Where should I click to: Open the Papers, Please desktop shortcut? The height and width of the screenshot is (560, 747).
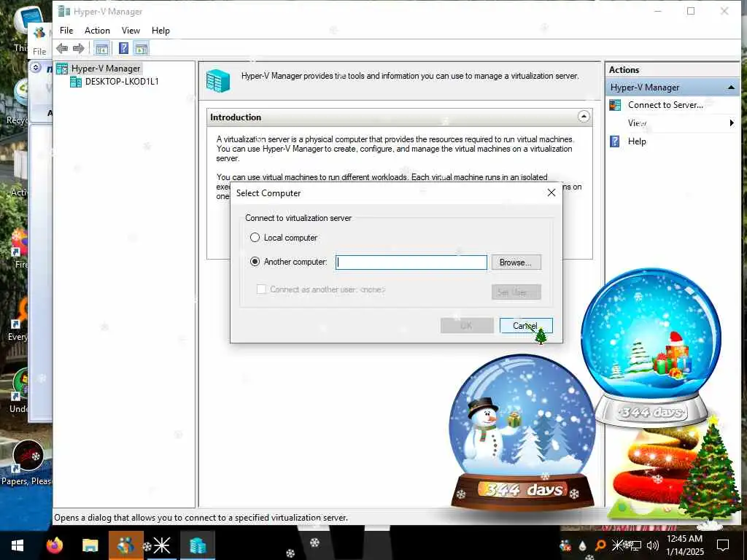tap(27, 462)
